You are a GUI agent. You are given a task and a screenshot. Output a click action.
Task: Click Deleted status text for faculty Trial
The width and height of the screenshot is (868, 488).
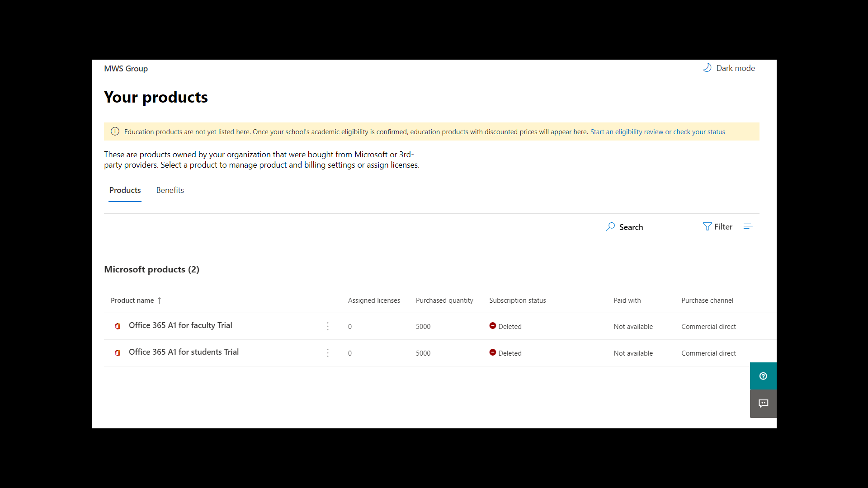(510, 327)
